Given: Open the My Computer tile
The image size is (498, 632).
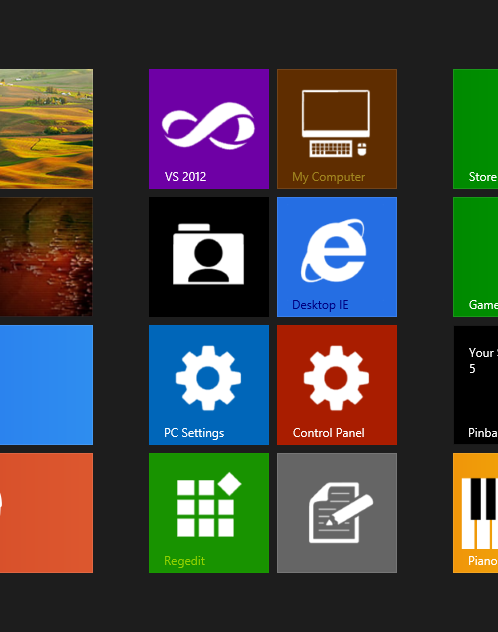Looking at the screenshot, I should [337, 129].
